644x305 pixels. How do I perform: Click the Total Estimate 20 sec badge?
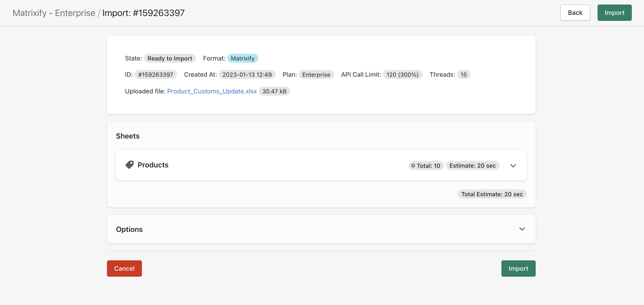coord(492,194)
